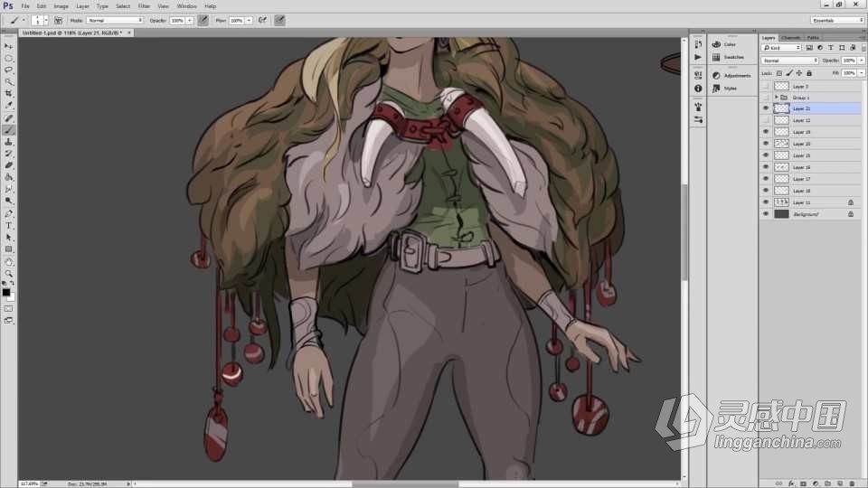
Task: Select the Type tool
Action: [x=8, y=226]
